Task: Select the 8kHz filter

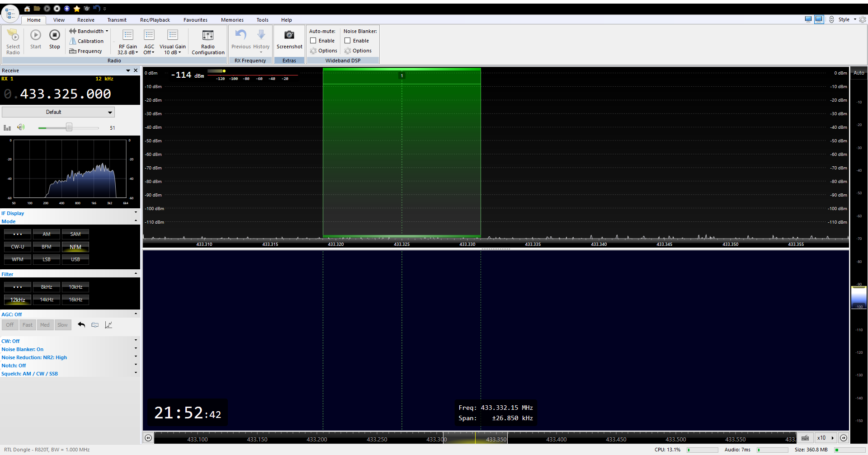Action: (x=47, y=287)
